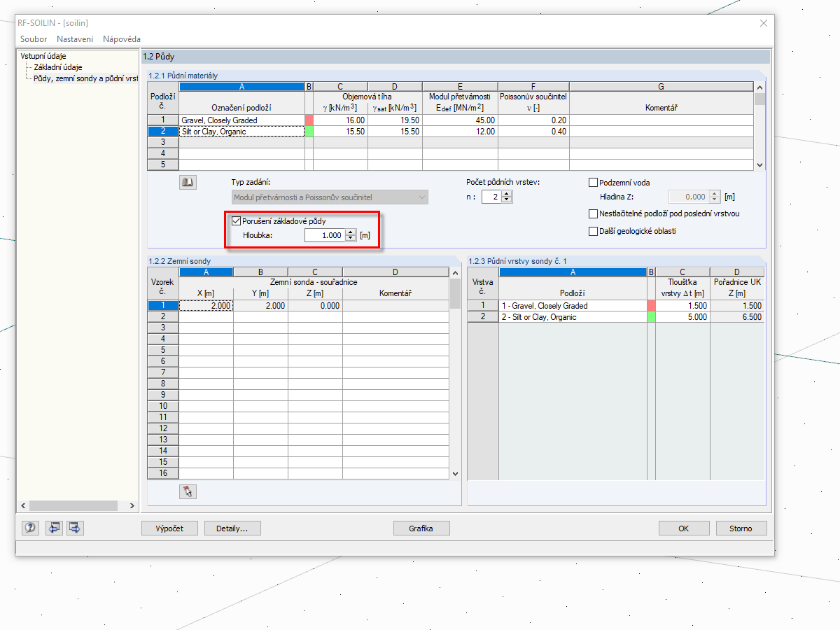The width and height of the screenshot is (840, 630).
Task: Click the 45.00 deformation modulus cell
Action: tap(460, 120)
